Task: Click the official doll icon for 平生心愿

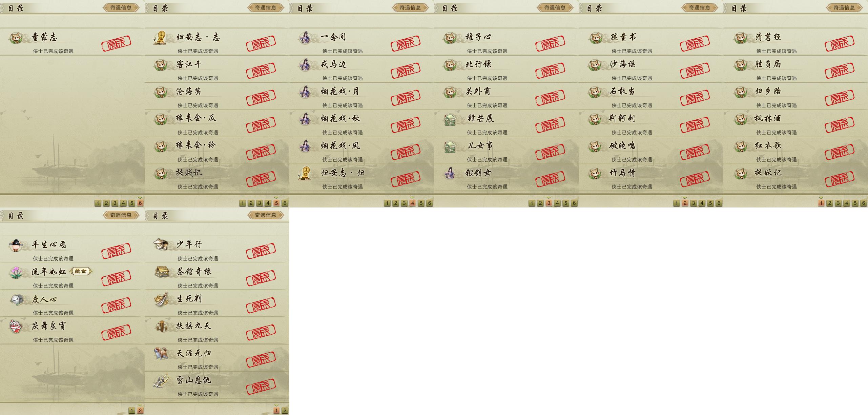Action: coord(15,245)
